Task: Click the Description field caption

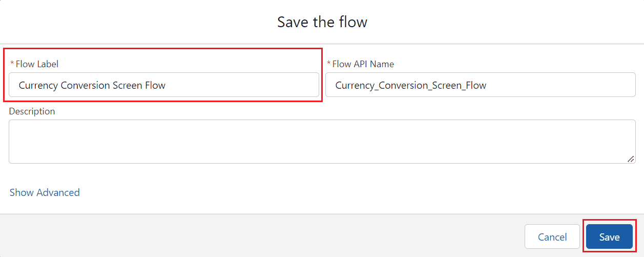Action: (x=32, y=111)
